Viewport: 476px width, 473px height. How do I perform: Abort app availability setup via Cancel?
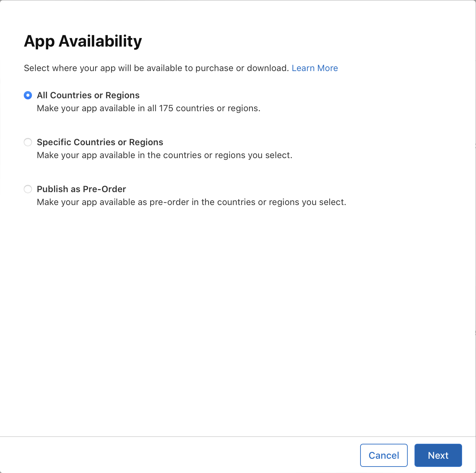(384, 455)
